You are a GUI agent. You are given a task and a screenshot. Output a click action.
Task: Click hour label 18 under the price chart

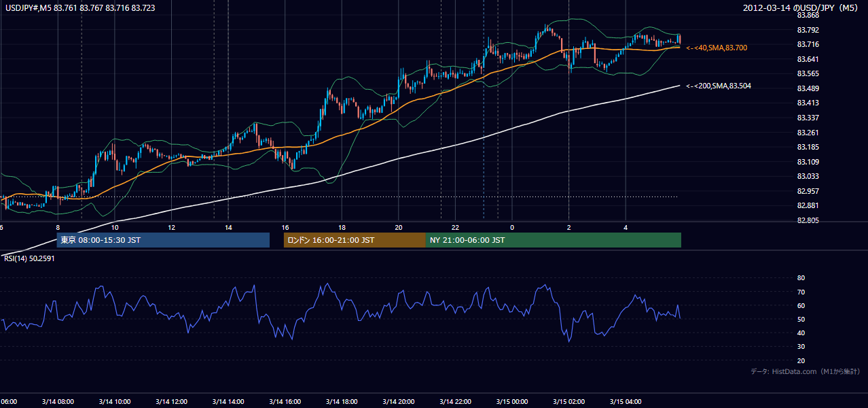pos(342,227)
